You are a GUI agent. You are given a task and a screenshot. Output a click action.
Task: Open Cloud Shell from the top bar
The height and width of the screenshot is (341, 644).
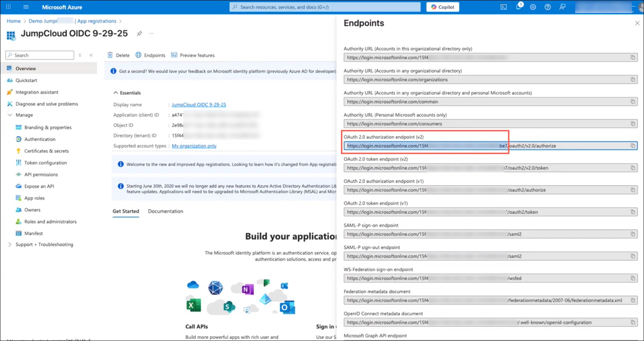[503, 7]
